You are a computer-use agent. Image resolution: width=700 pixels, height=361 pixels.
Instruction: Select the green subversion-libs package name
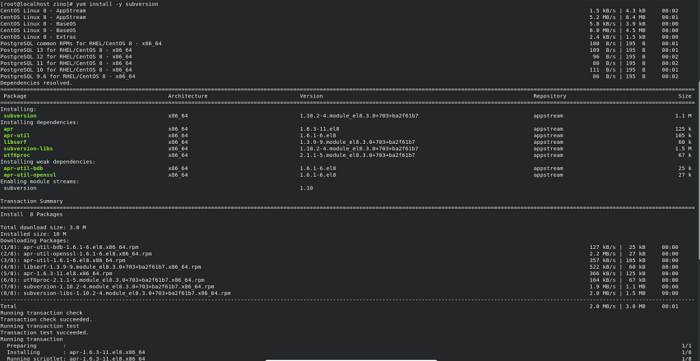coord(29,149)
